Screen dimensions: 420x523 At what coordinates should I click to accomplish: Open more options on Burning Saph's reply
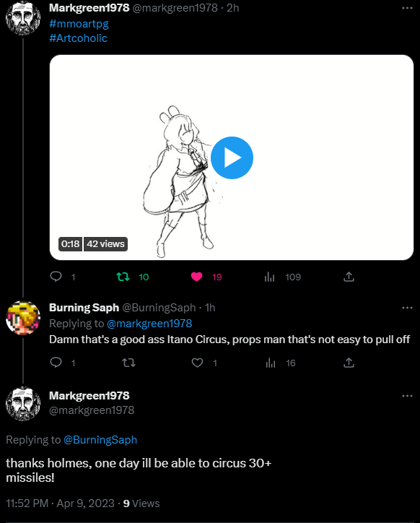click(x=407, y=308)
